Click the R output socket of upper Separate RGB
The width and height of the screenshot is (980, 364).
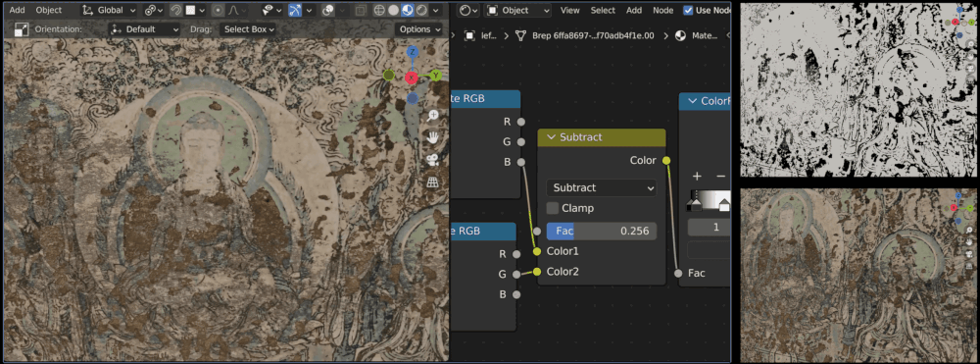(521, 122)
